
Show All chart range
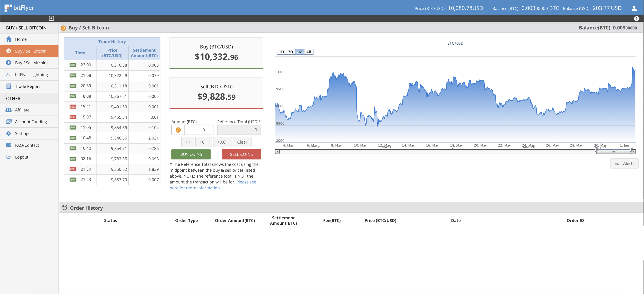[308, 52]
